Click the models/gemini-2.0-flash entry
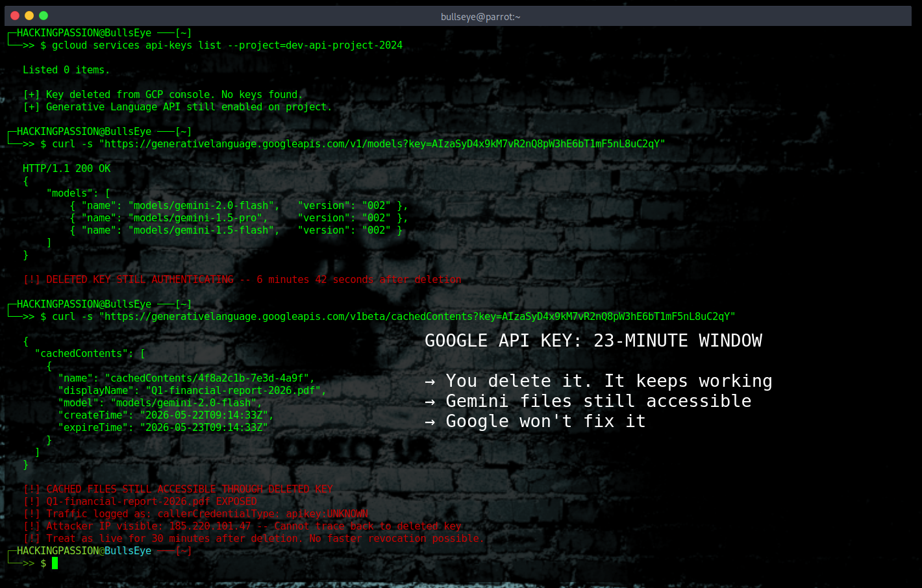The width and height of the screenshot is (922, 588). [239, 206]
